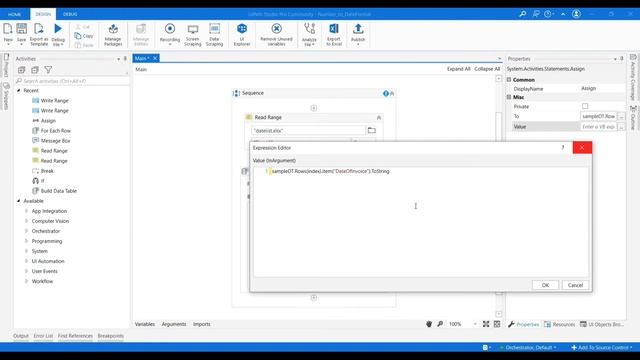The width and height of the screenshot is (640, 360).
Task: Click the Copy ribbon button
Action: 84,36
